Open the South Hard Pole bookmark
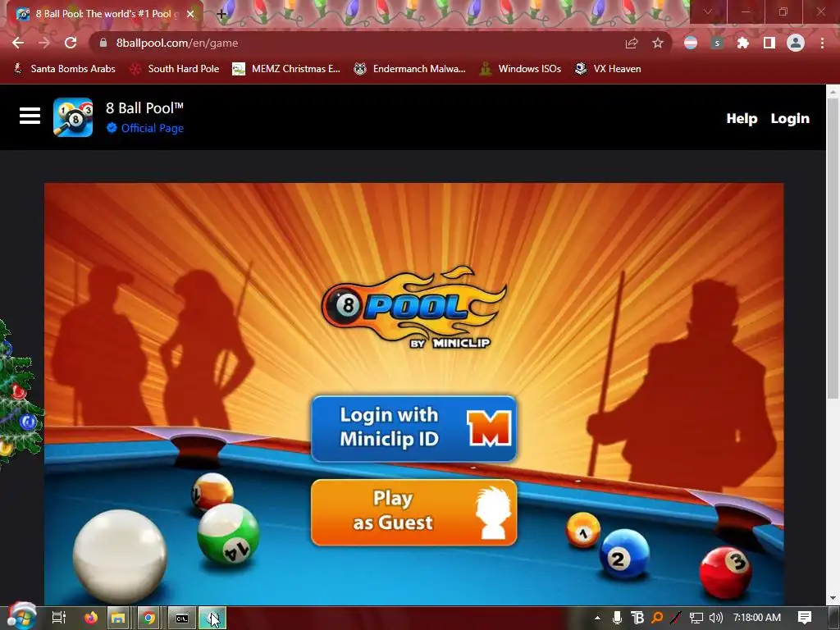 pyautogui.click(x=175, y=69)
